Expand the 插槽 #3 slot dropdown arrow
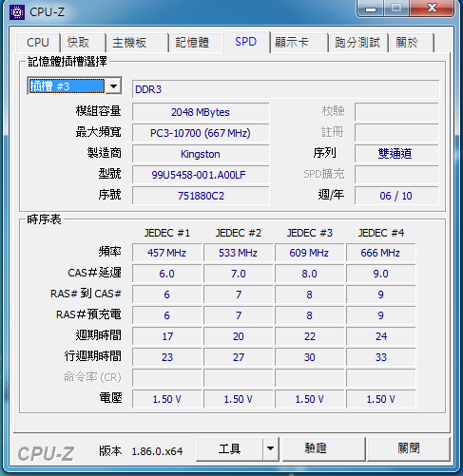Screen dimensions: 463x476 coord(113,86)
